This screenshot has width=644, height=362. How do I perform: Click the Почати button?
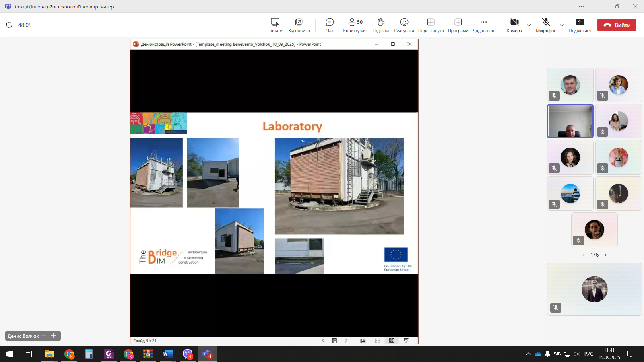pyautogui.click(x=275, y=25)
